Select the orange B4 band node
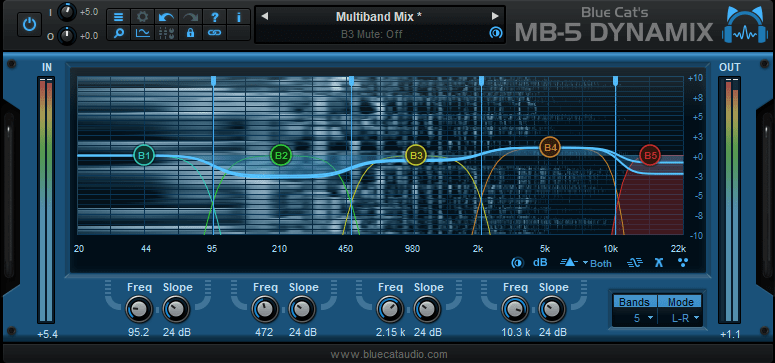Viewport: 775px width, 363px height. [550, 147]
